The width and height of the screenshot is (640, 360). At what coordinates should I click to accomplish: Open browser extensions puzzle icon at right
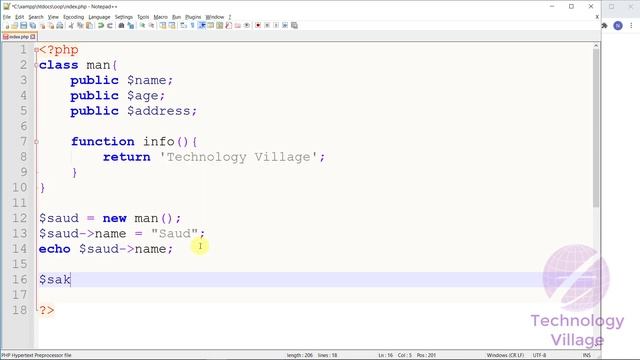[x=605, y=25]
